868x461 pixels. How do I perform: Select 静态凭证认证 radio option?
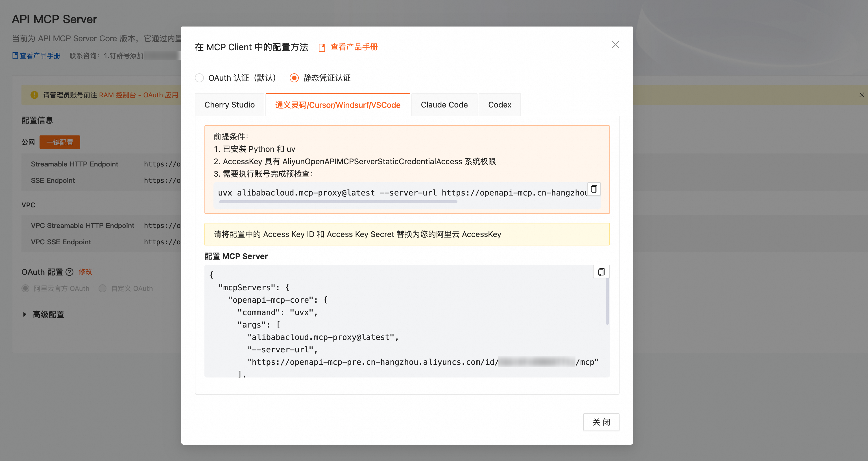pos(294,78)
